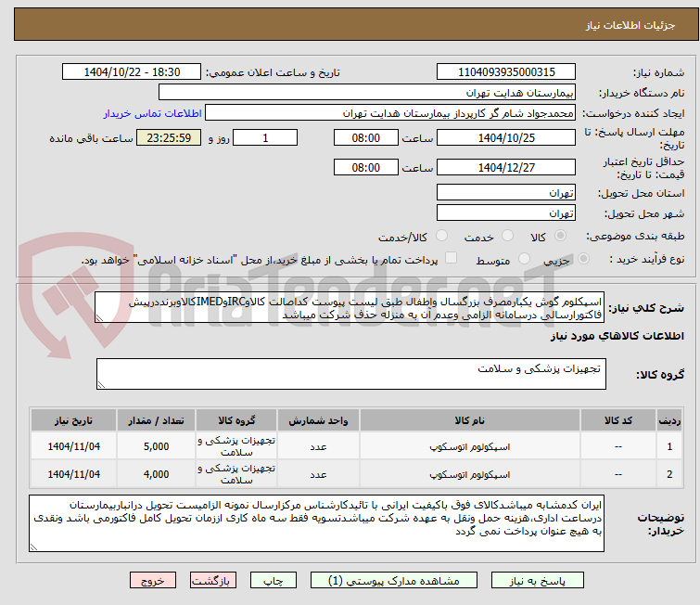Choose the متوسط purchase type radio
This screenshot has width=700, height=605.
(524, 259)
